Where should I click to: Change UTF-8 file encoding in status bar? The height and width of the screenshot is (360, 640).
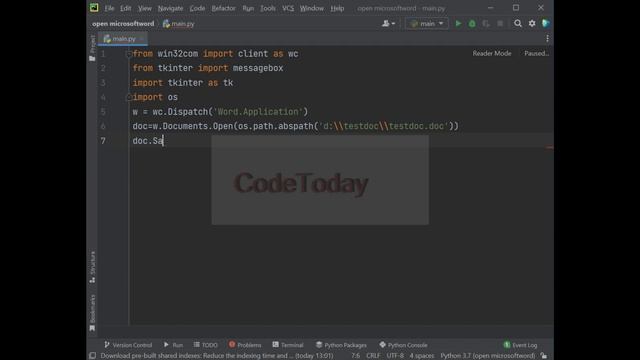(395, 356)
